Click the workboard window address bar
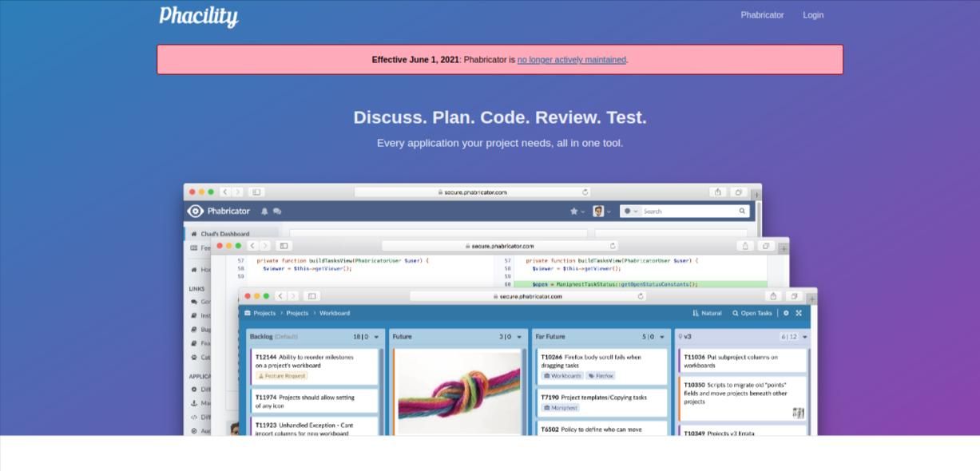 [528, 296]
